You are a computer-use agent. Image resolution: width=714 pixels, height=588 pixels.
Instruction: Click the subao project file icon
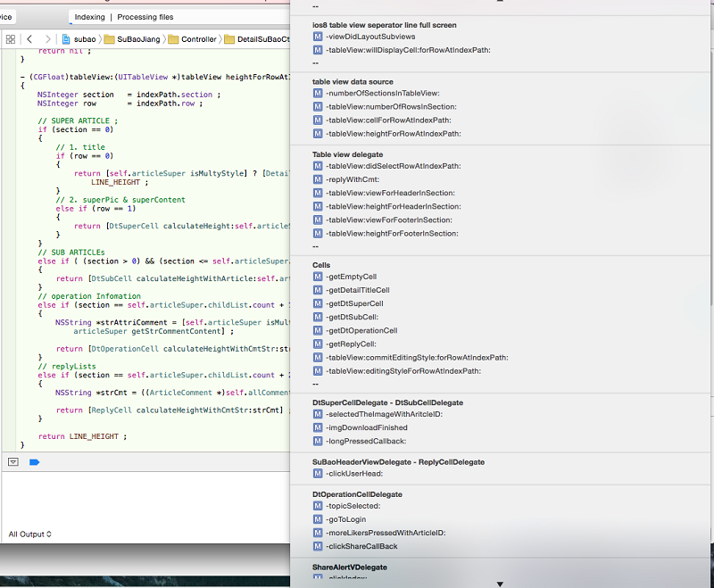point(67,39)
